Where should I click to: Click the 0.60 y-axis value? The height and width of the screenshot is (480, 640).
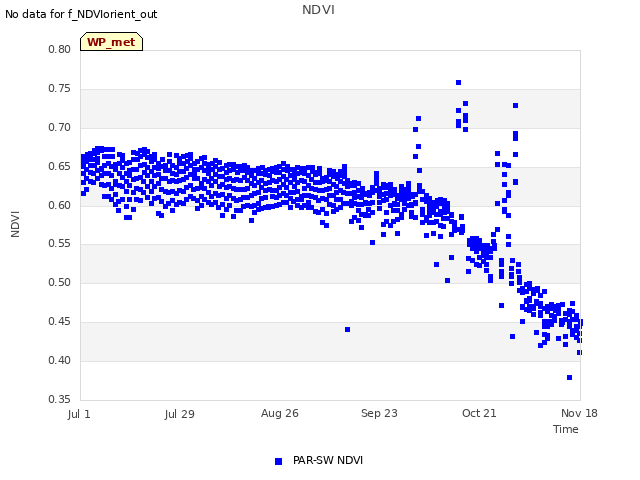[x=60, y=205]
